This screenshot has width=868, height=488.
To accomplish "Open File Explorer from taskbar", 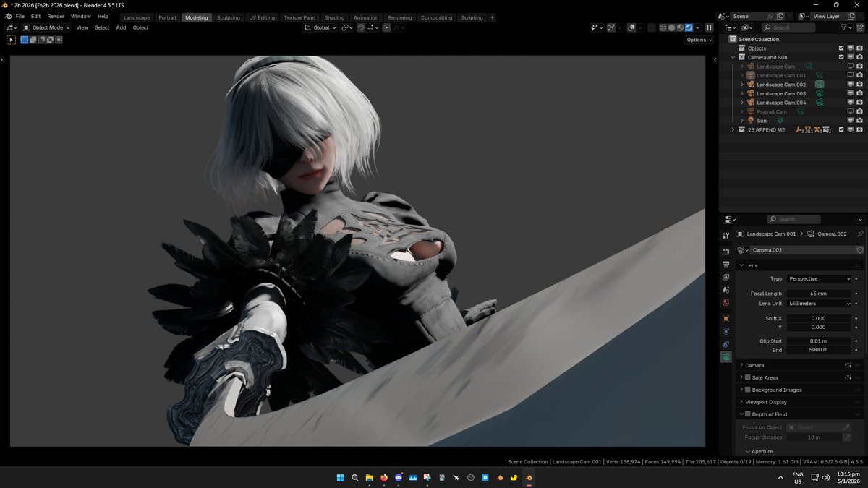I will (x=369, y=478).
